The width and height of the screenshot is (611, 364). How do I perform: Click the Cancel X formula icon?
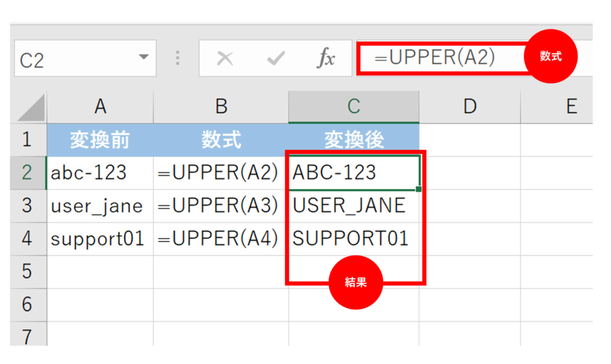tap(224, 58)
